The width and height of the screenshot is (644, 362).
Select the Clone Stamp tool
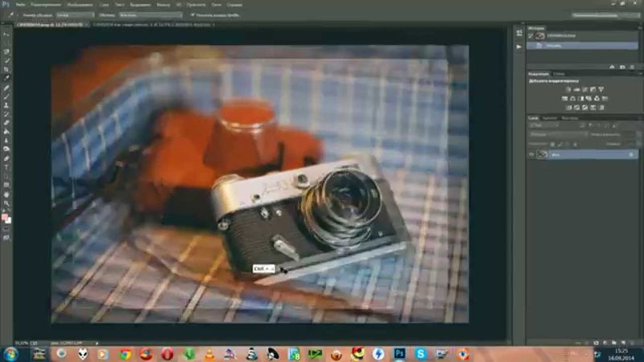pyautogui.click(x=6, y=105)
